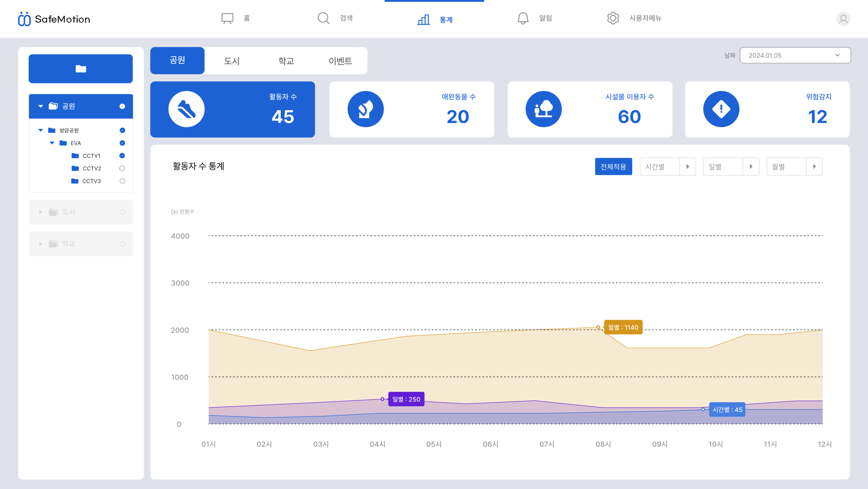Viewport: 868px width, 489px height.
Task: Click the user profile avatar icon
Action: click(843, 19)
